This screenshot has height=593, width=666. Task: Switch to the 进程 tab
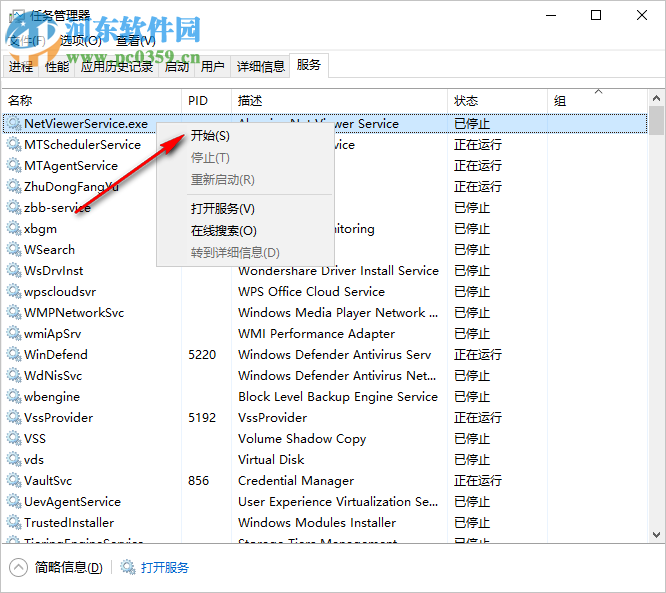[20, 67]
